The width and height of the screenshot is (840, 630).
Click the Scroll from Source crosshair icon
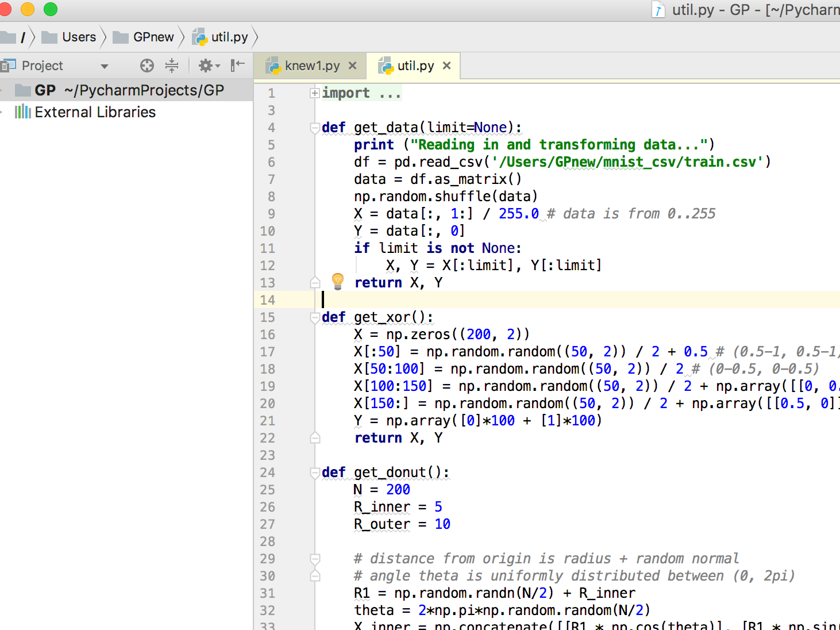pyautogui.click(x=147, y=66)
